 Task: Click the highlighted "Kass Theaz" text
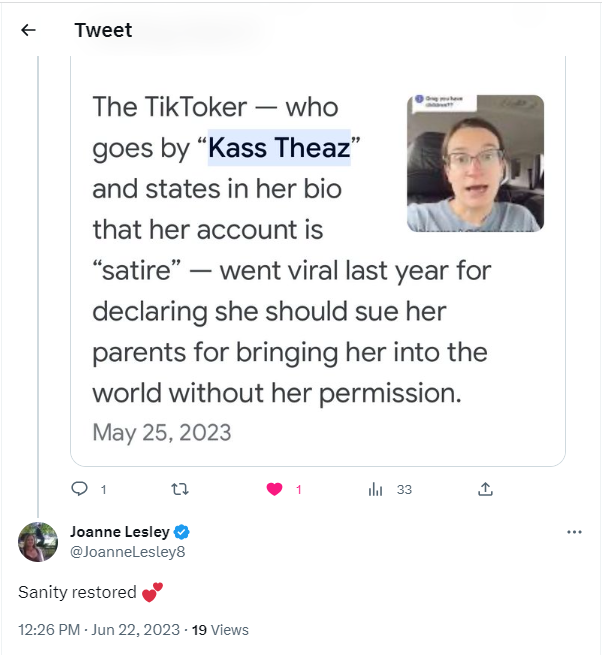(279, 149)
